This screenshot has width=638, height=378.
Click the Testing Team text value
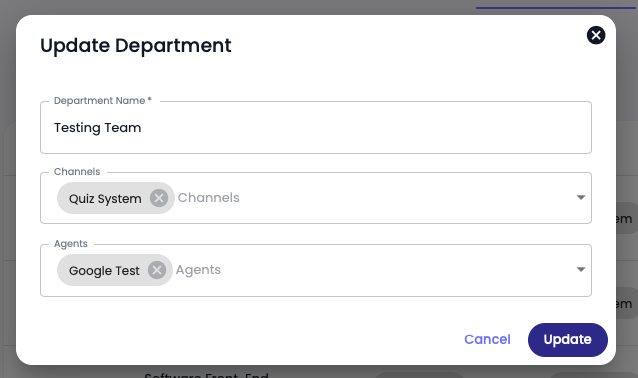(x=98, y=128)
